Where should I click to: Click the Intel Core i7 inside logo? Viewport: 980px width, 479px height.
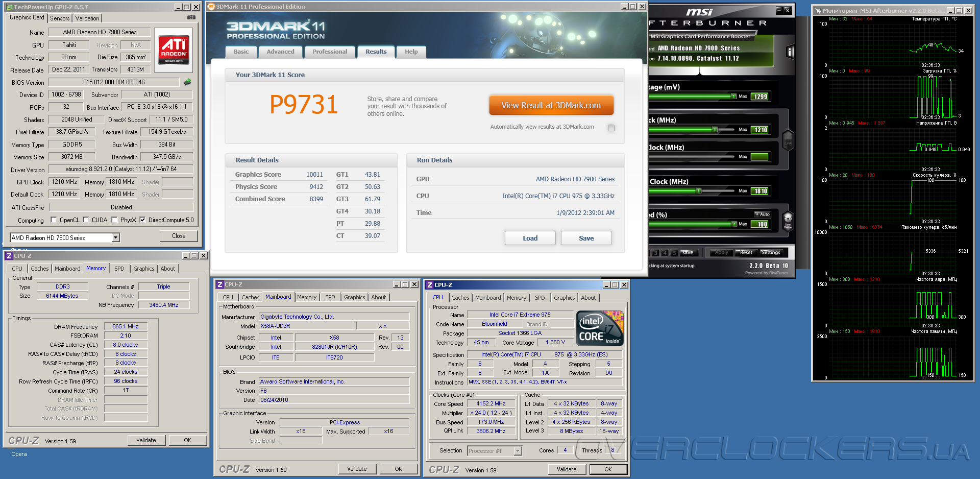(x=600, y=328)
